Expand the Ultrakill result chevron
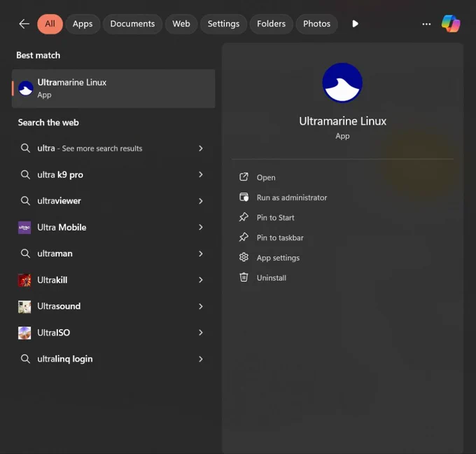The height and width of the screenshot is (454, 476). (x=201, y=280)
